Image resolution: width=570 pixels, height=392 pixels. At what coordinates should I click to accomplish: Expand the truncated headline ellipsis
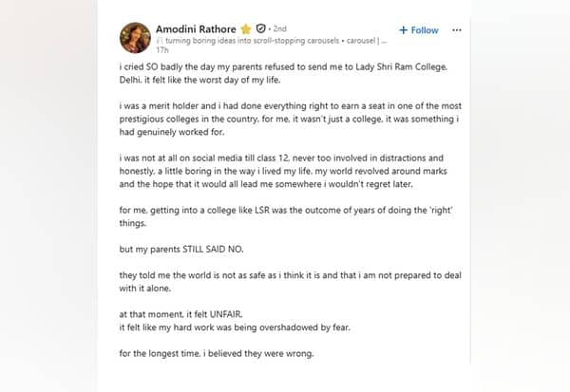(384, 41)
